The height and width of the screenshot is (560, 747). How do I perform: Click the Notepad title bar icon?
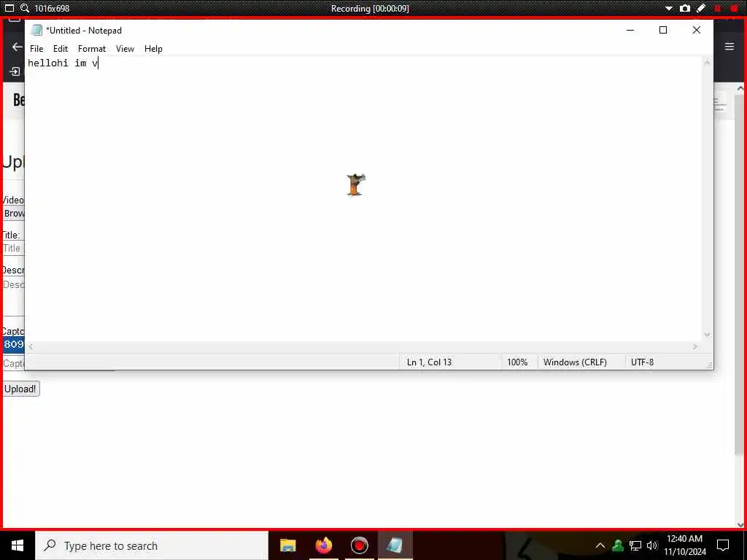pos(36,31)
